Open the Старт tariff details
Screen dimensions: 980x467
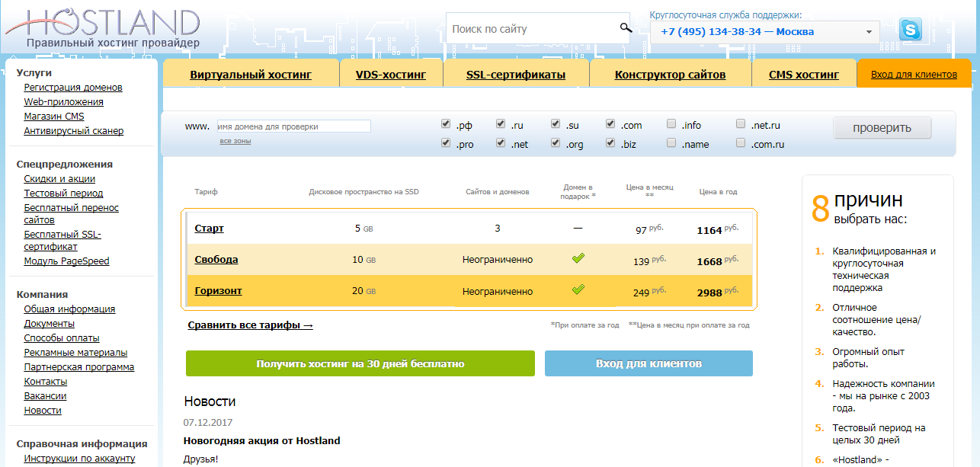(x=208, y=228)
